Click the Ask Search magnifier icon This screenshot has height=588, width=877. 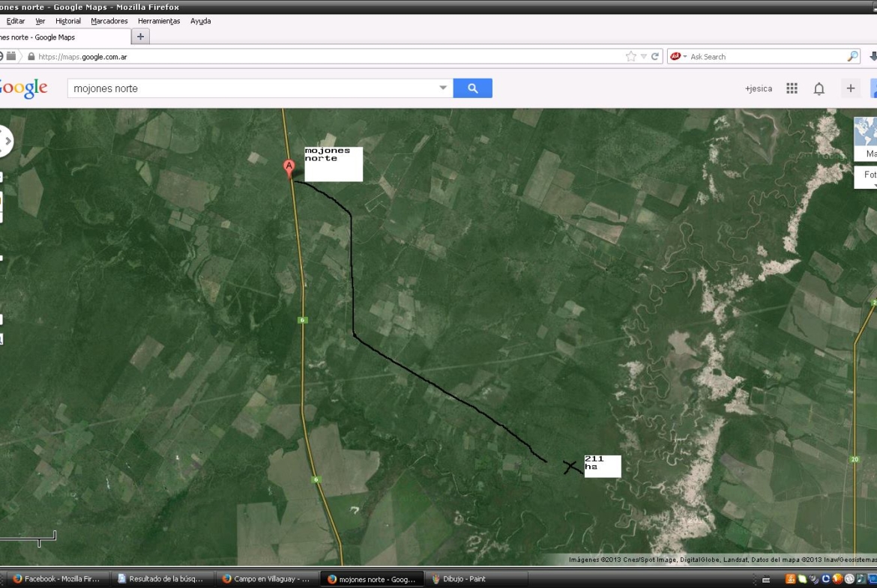852,56
